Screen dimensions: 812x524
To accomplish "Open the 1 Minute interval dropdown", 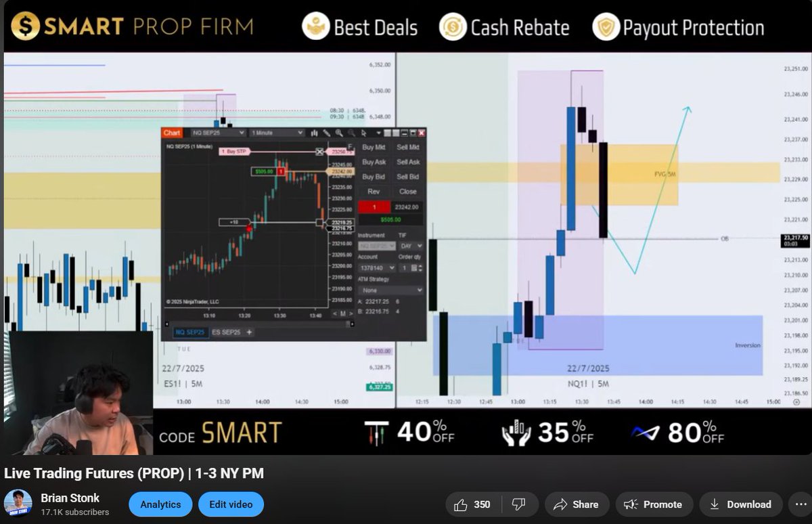I will coord(277,133).
